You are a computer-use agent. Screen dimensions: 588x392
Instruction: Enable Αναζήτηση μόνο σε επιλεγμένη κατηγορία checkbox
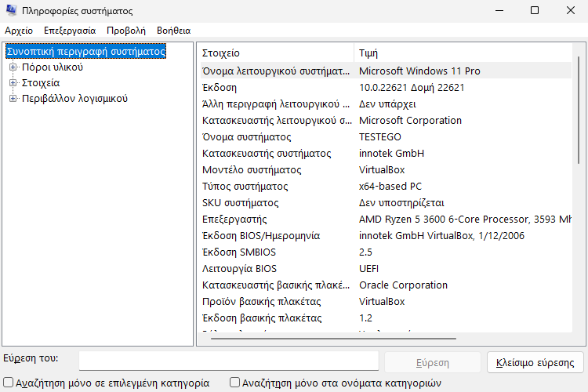[9, 383]
